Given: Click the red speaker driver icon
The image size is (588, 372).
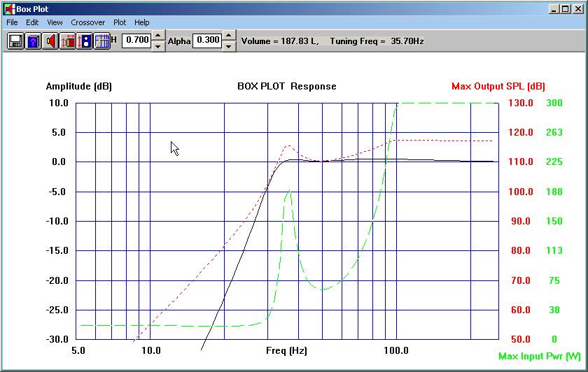Looking at the screenshot, I should [x=50, y=41].
